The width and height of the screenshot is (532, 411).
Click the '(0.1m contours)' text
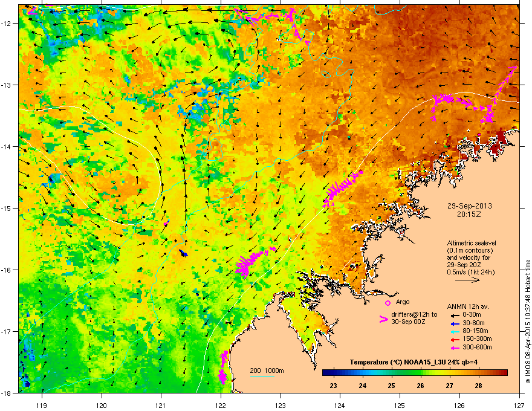470,250
